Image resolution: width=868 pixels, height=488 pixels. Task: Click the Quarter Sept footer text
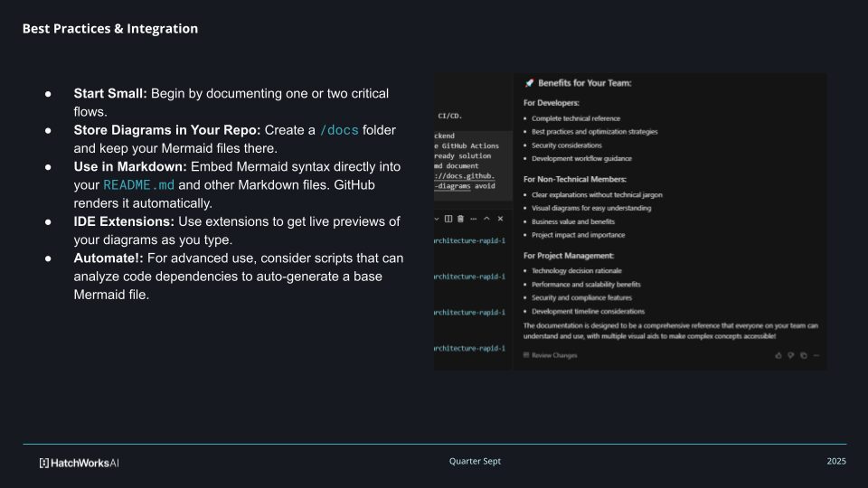(x=475, y=462)
